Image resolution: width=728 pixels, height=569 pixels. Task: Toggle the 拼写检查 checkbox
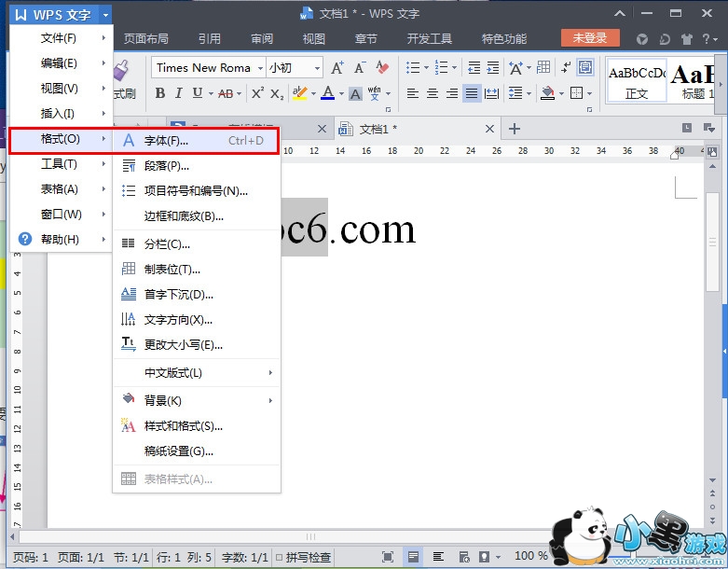click(279, 557)
